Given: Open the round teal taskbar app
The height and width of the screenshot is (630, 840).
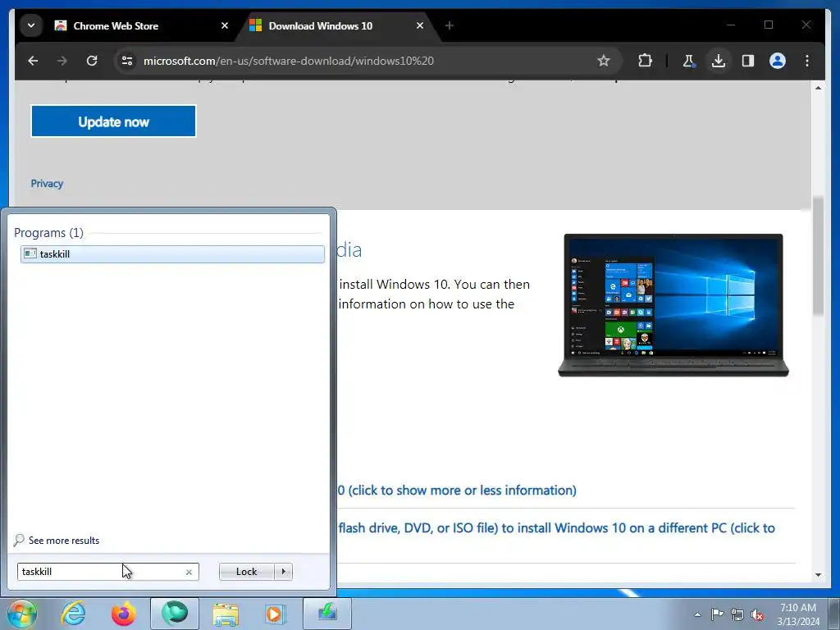Looking at the screenshot, I should point(175,614).
